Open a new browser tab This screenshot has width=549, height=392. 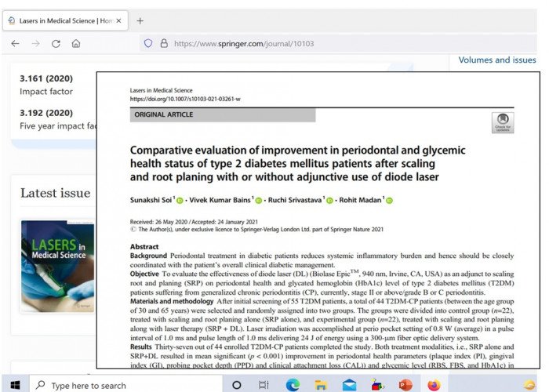[140, 20]
